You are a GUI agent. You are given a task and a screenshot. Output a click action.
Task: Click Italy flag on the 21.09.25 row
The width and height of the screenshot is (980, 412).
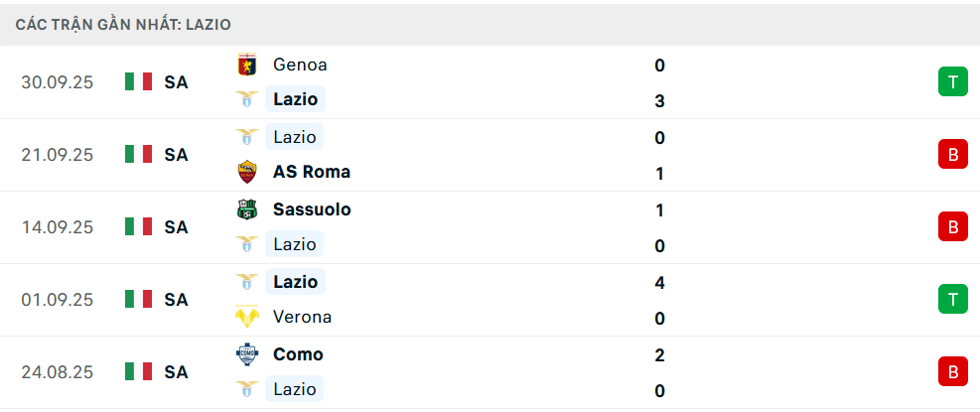coord(138,154)
